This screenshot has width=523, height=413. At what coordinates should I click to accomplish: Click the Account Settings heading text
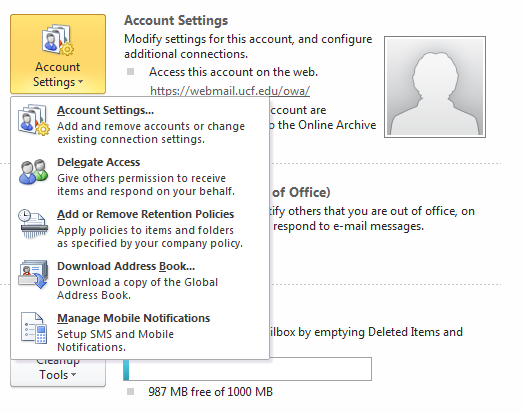point(176,20)
